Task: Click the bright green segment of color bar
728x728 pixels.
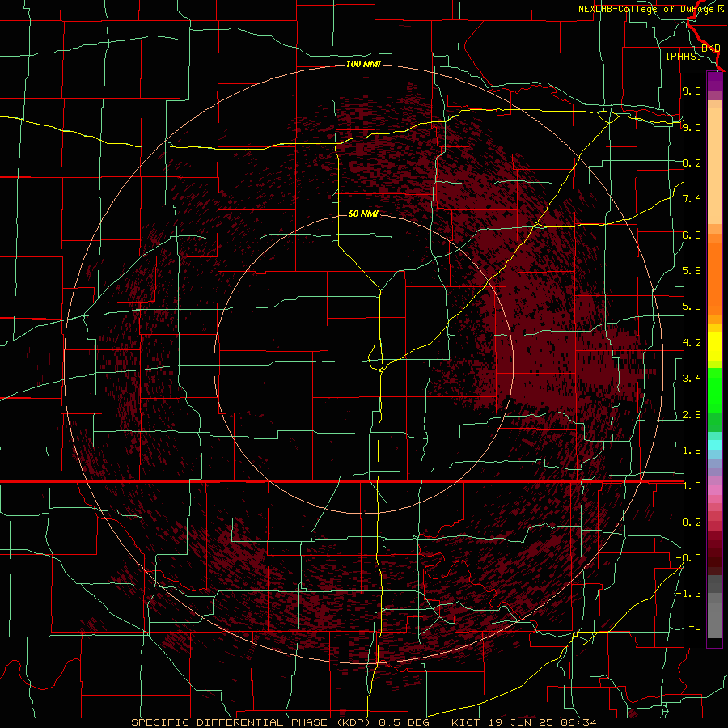Action: (x=714, y=390)
